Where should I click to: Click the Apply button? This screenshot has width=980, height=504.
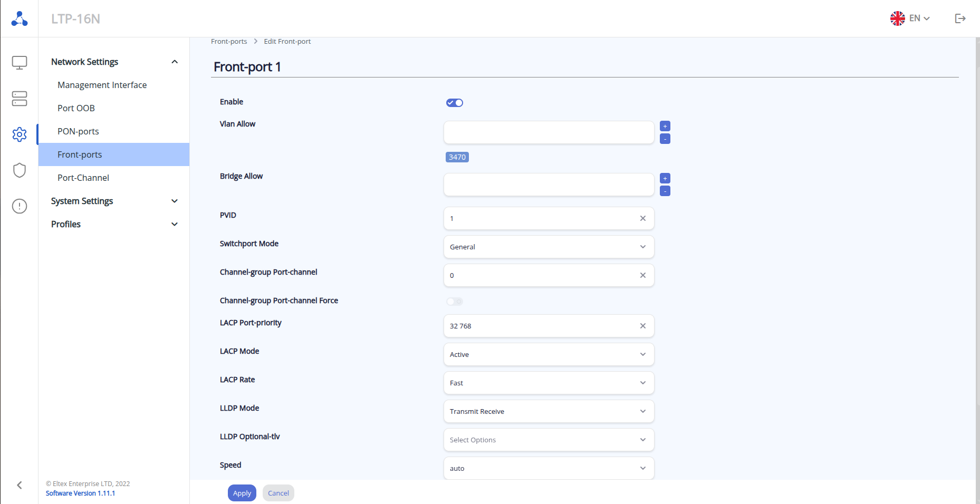point(242,493)
